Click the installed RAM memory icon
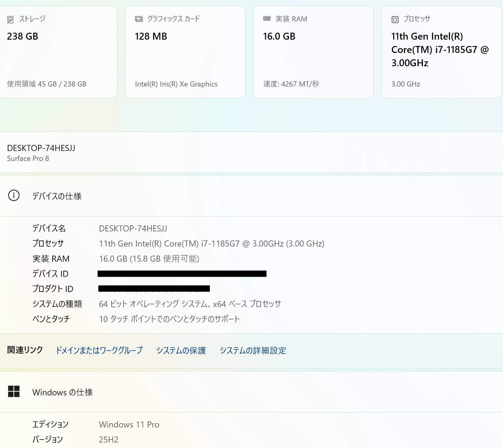Image resolution: width=503 pixels, height=448 pixels. 267,19
